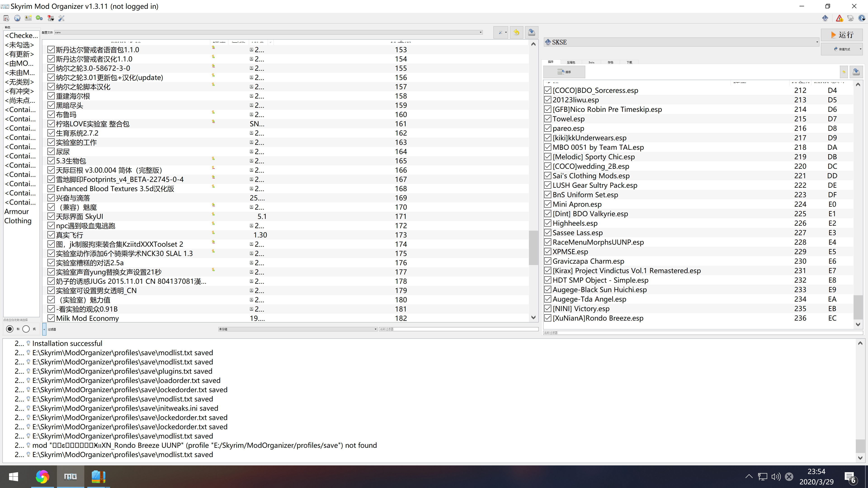868x488 pixels.
Task: Toggle 天际界面 SkyUI mod checkbox
Action: pyautogui.click(x=51, y=216)
